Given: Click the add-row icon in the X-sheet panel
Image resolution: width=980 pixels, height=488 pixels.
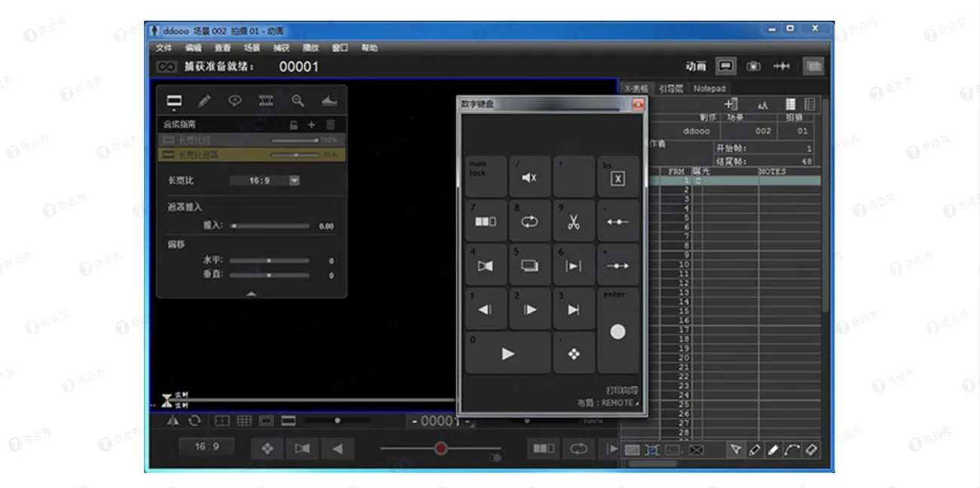Looking at the screenshot, I should pyautogui.click(x=730, y=104).
